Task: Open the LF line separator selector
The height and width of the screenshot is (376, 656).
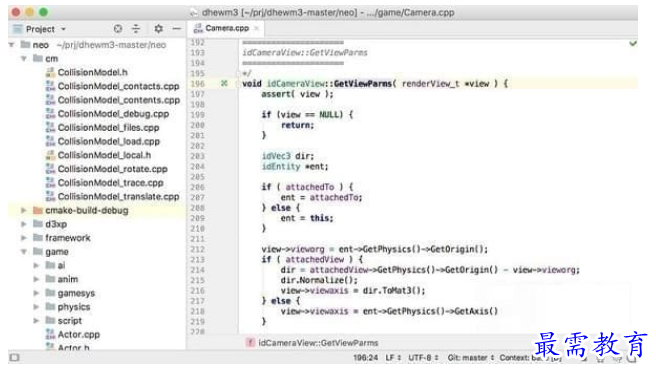Action: [x=393, y=358]
